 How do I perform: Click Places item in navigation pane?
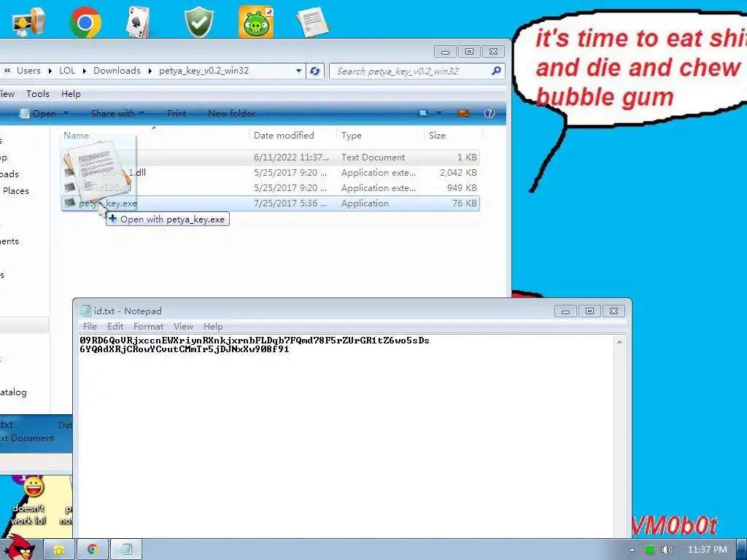[x=16, y=190]
